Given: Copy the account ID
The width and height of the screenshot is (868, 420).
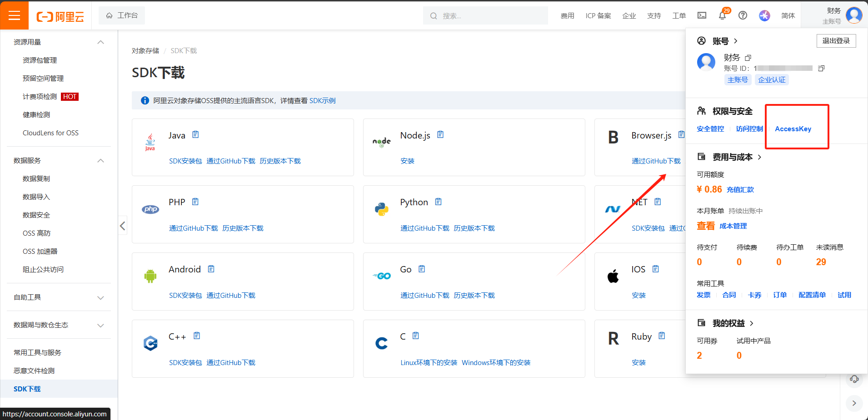Looking at the screenshot, I should [x=821, y=69].
